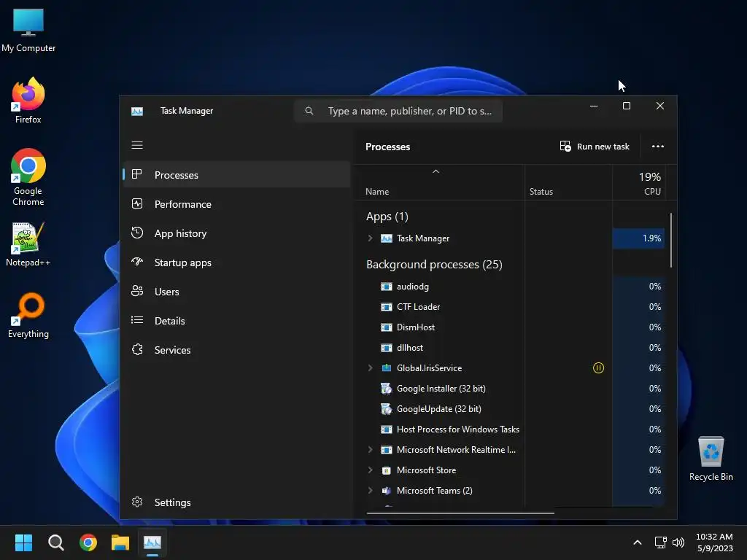This screenshot has height=560, width=747.
Task: Select the Notepad++ desktop shortcut
Action: point(28,244)
